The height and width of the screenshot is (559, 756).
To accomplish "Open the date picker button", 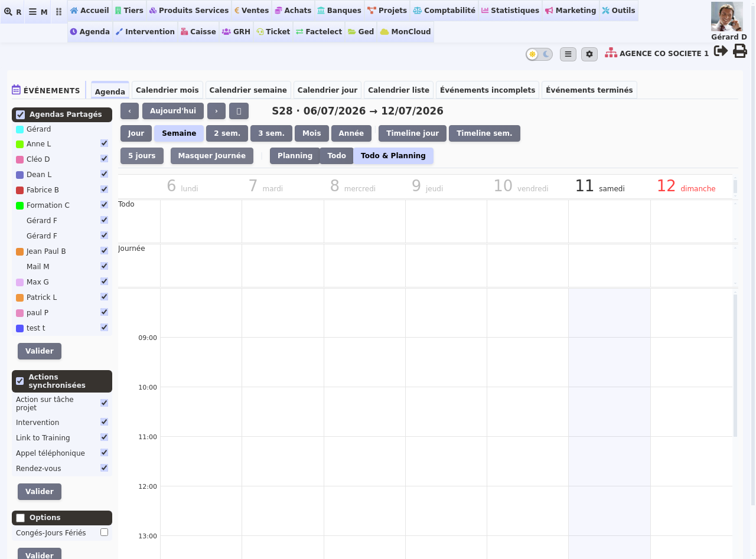I will pyautogui.click(x=239, y=111).
